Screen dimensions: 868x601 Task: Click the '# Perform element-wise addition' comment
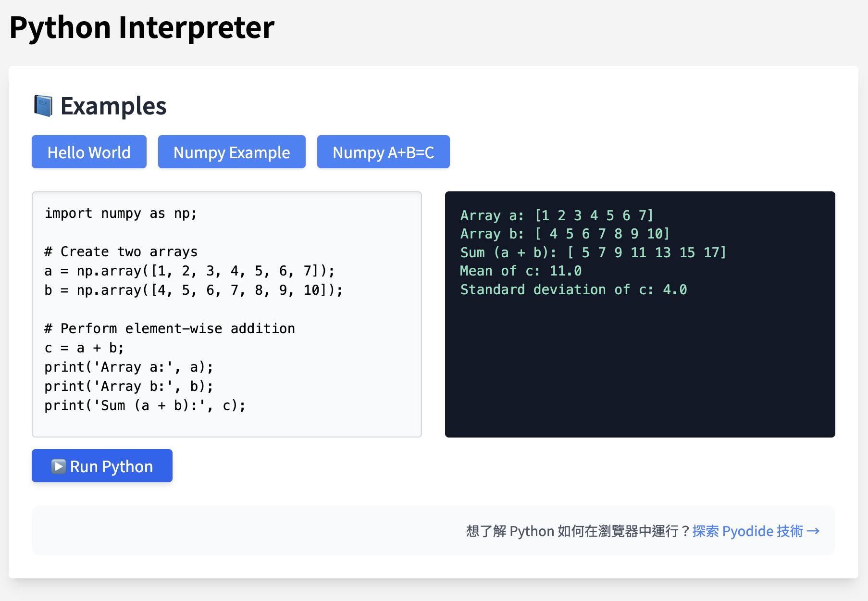(x=170, y=329)
